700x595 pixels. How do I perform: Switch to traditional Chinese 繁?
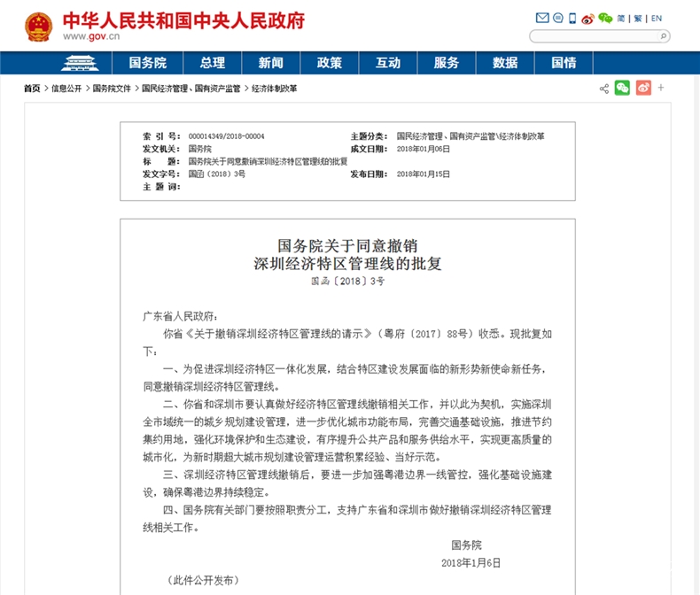pos(638,19)
